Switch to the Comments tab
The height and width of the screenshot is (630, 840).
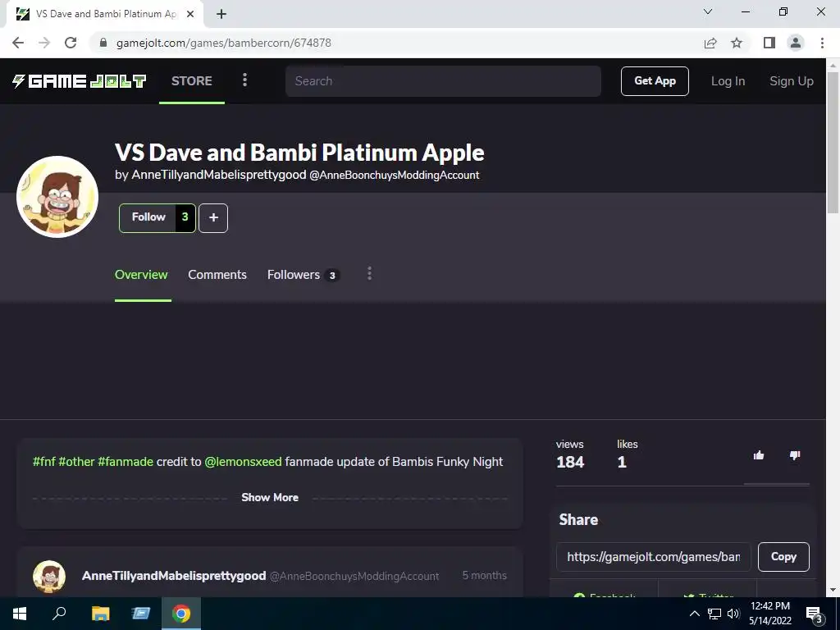click(217, 275)
